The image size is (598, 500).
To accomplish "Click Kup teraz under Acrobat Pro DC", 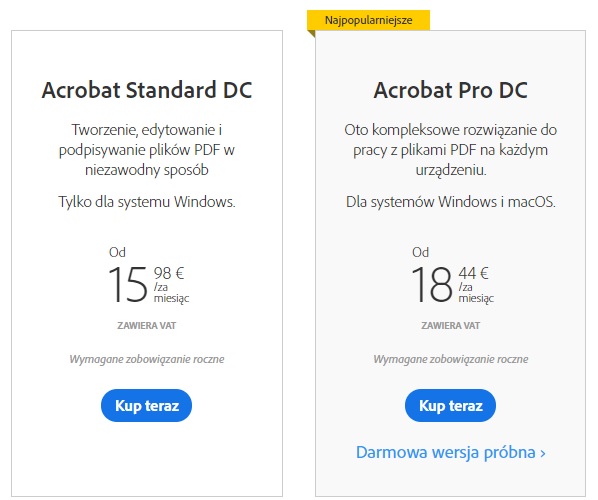I will coord(450,405).
